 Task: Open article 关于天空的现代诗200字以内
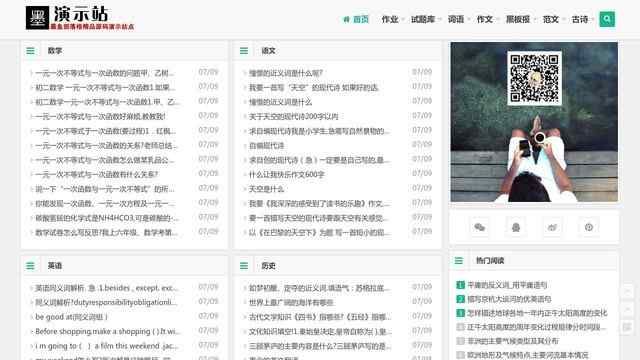[293, 117]
